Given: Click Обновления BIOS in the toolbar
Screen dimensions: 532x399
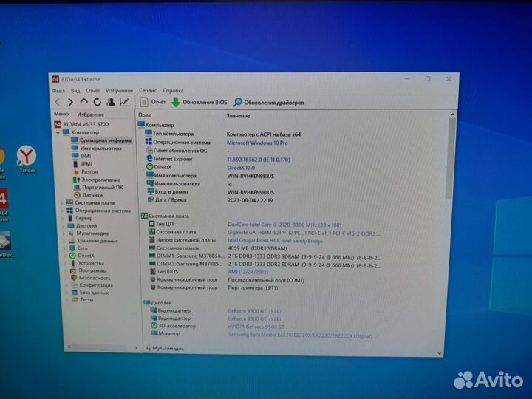Looking at the screenshot, I should click(x=199, y=102).
